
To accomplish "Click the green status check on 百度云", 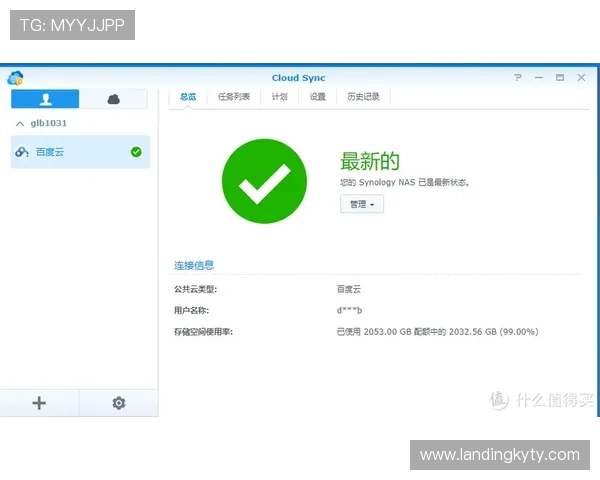I will 136,152.
